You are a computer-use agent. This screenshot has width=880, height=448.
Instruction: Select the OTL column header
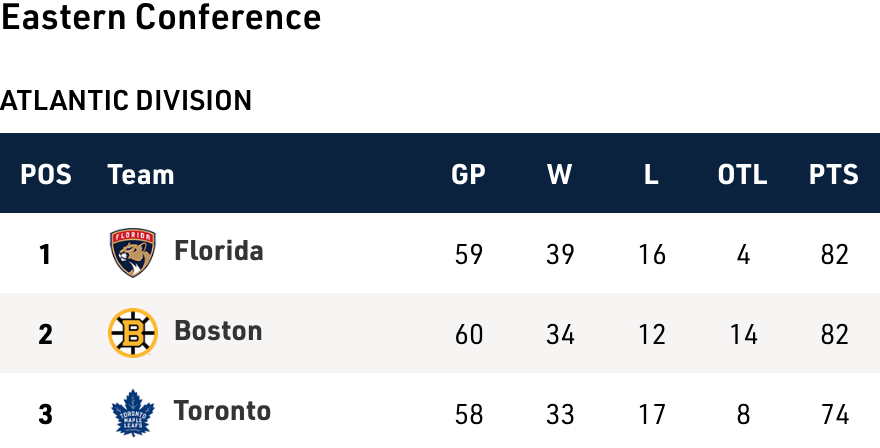pos(742,174)
